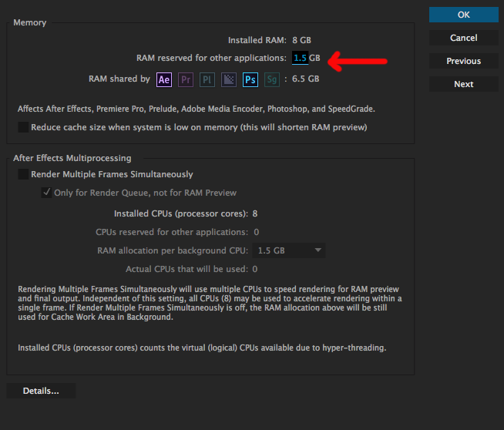This screenshot has width=504, height=430.
Task: Click After Effects Multiprocessing heading
Action: [x=72, y=158]
